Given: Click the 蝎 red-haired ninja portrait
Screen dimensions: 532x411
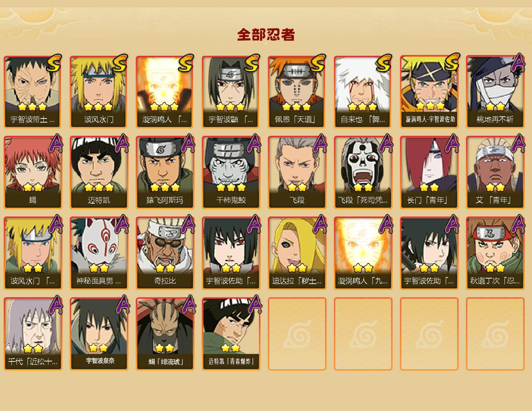Looking at the screenshot, I should tap(33, 172).
